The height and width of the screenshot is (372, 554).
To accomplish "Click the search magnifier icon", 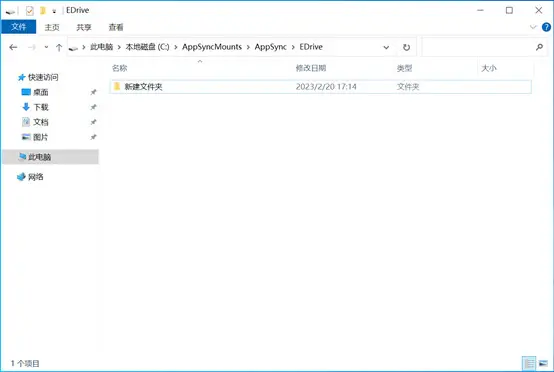I will tap(539, 47).
